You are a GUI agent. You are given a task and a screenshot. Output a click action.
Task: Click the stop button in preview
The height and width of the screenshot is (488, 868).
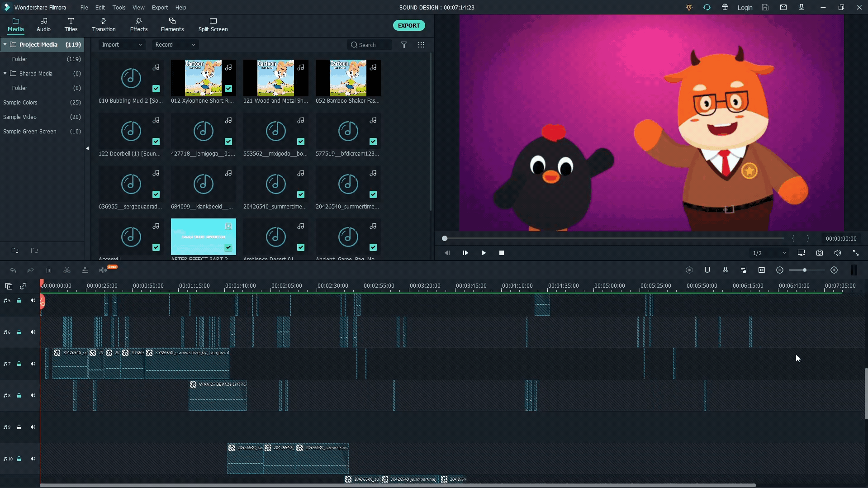(502, 253)
